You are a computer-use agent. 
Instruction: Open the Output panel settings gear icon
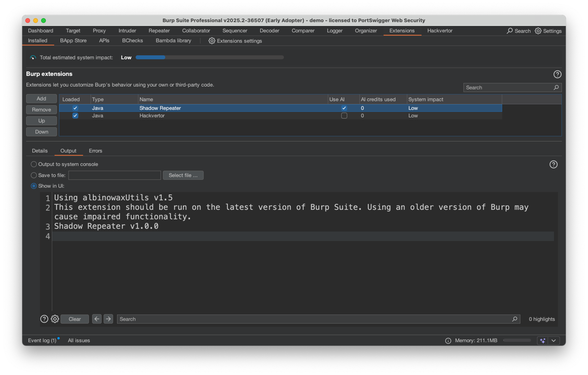[55, 319]
